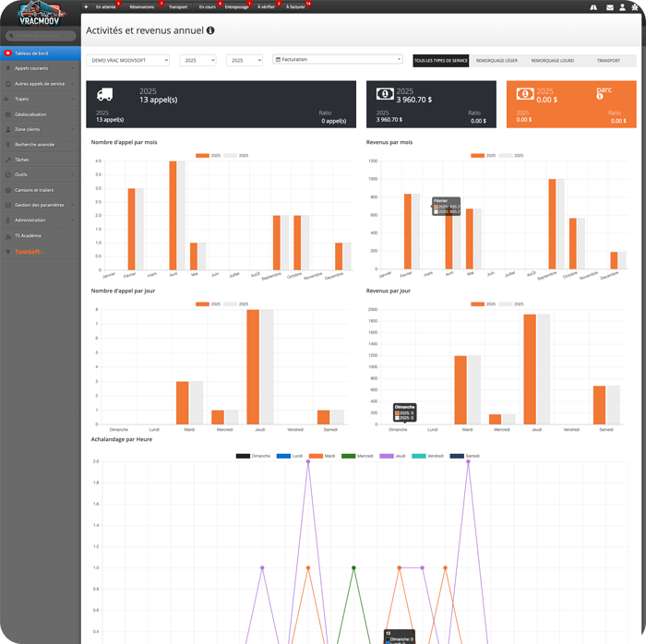Open the second 2025 year dropdown

tap(245, 60)
